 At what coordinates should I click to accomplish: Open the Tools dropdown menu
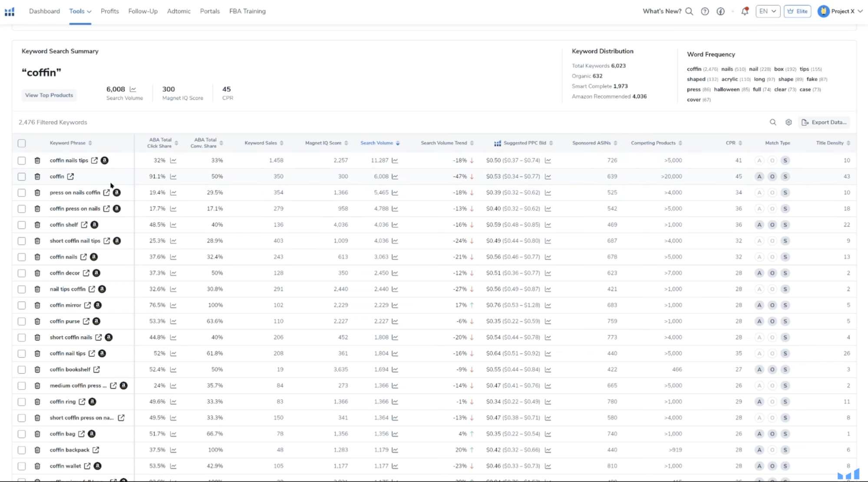pyautogui.click(x=80, y=11)
